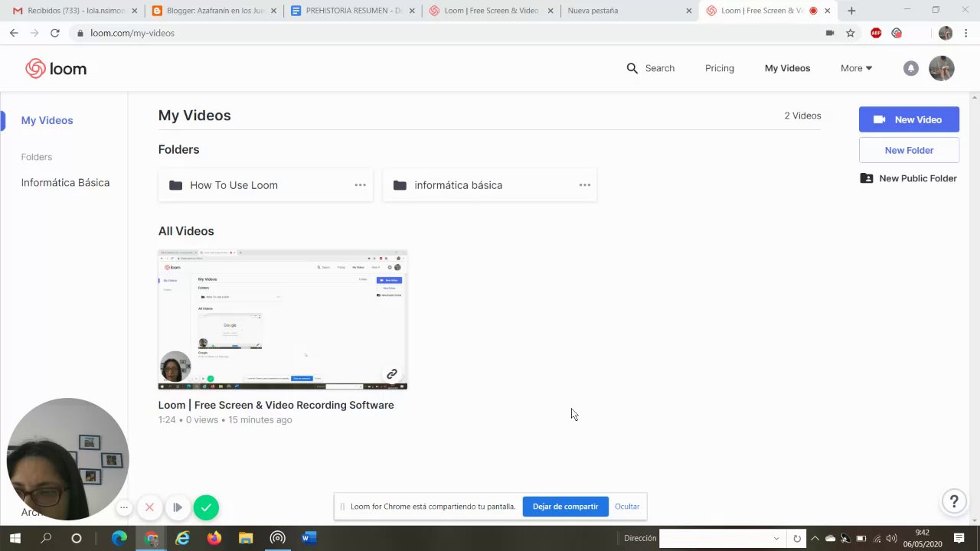Screen dimensions: 980x551
Task: Close the Nueva pestaña tab
Action: tap(688, 11)
